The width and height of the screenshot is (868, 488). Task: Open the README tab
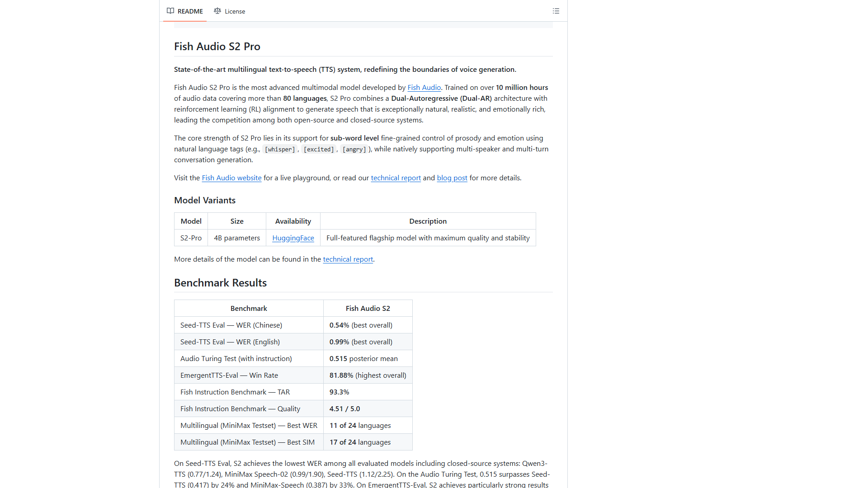(185, 11)
